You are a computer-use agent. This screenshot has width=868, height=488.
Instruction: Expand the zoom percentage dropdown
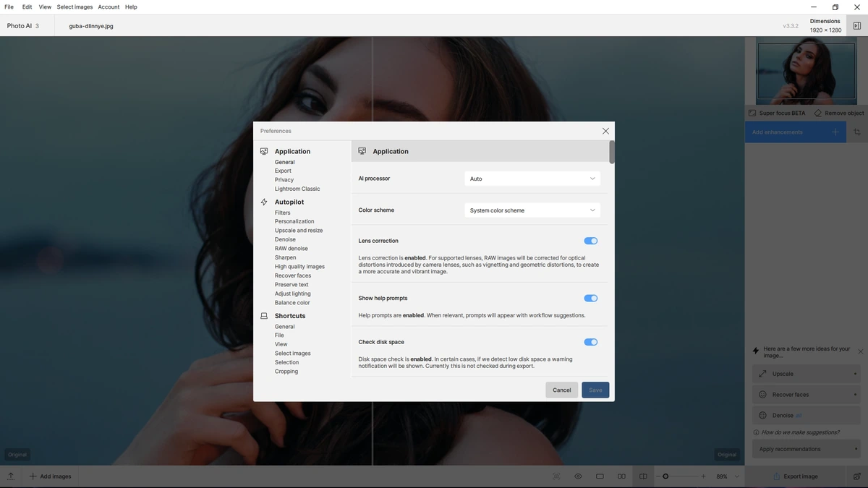[737, 476]
